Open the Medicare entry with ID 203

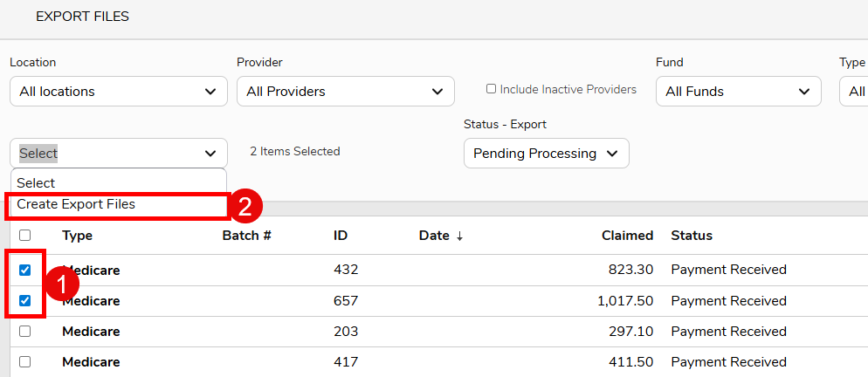(91, 332)
